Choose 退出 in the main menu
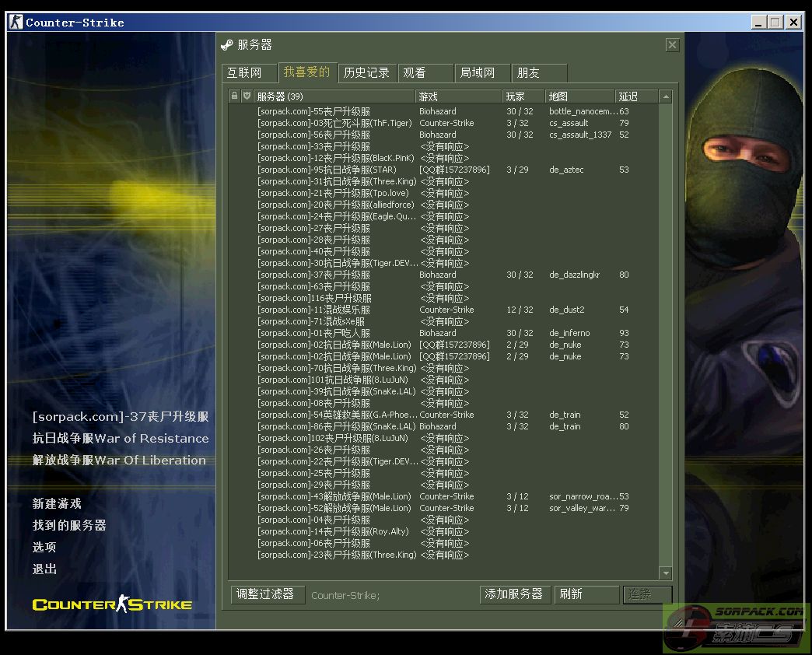The image size is (812, 655). (44, 569)
